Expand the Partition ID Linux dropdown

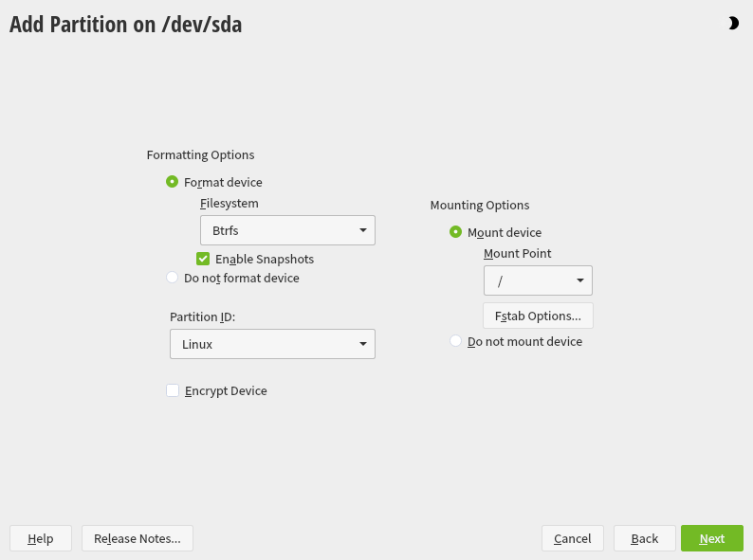click(272, 344)
